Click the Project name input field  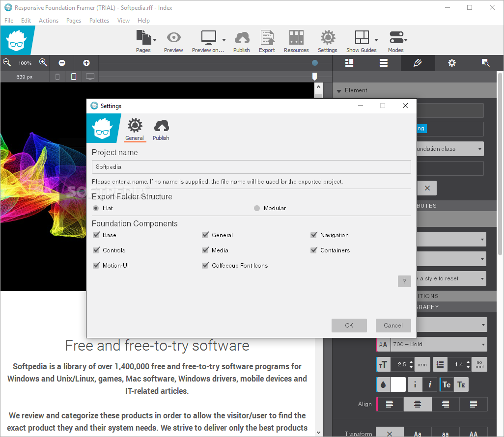click(x=252, y=167)
